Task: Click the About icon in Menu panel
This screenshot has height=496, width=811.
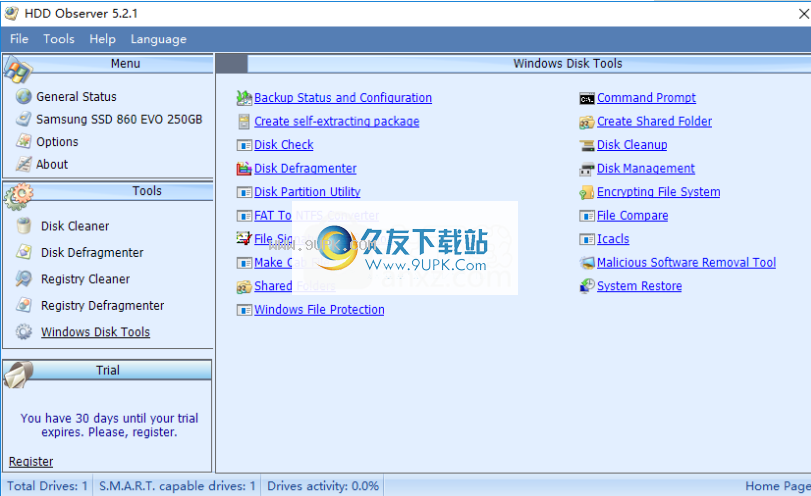Action: coord(24,164)
